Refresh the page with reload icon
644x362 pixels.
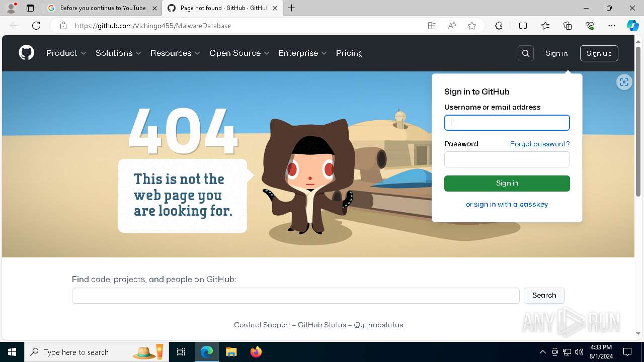(x=36, y=26)
